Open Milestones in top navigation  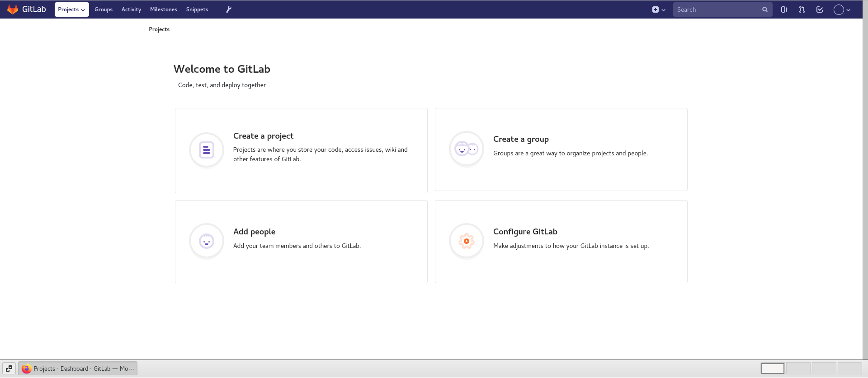click(164, 9)
